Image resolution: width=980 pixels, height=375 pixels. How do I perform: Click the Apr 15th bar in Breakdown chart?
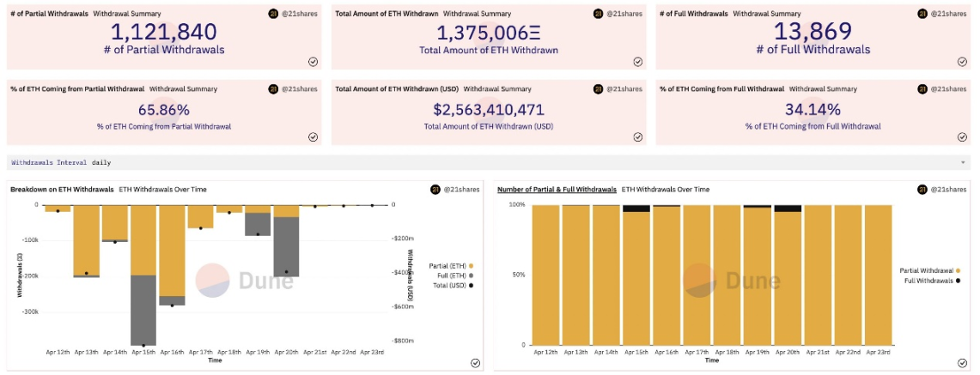coord(143,275)
